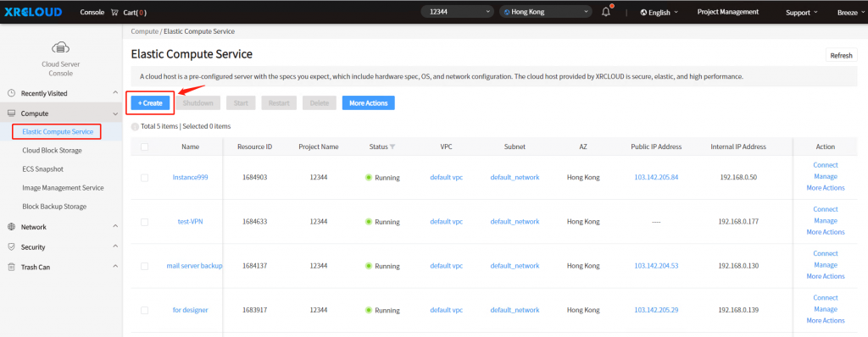Image resolution: width=868 pixels, height=337 pixels.
Task: Open public IP 103.142.205.84
Action: pos(656,178)
